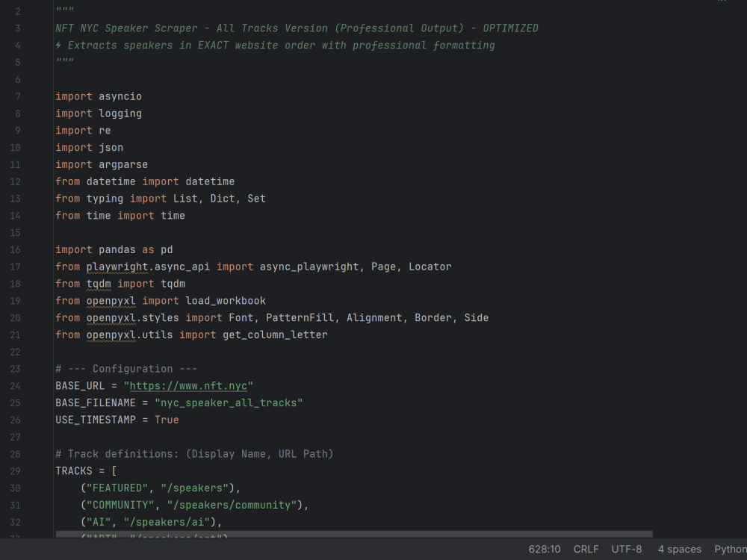747x560 pixels.
Task: Click 'Extracts speakers in EXACT website order' text
Action: click(191, 46)
